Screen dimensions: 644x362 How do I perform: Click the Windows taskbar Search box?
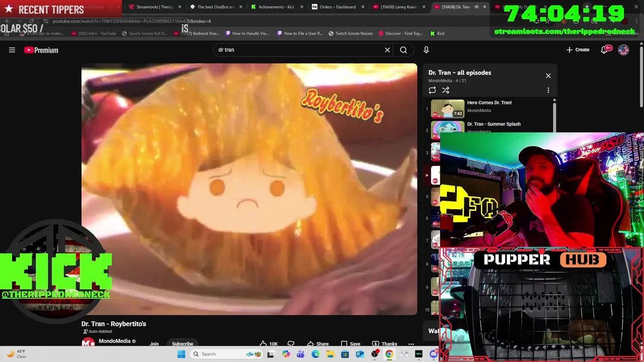[226, 354]
